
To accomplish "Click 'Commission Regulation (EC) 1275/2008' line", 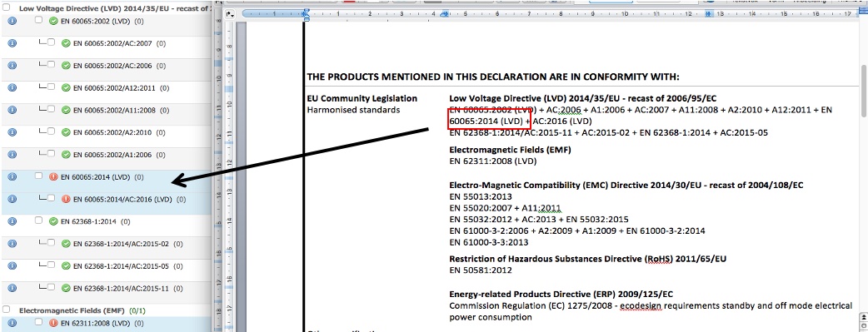I will pyautogui.click(x=651, y=306).
